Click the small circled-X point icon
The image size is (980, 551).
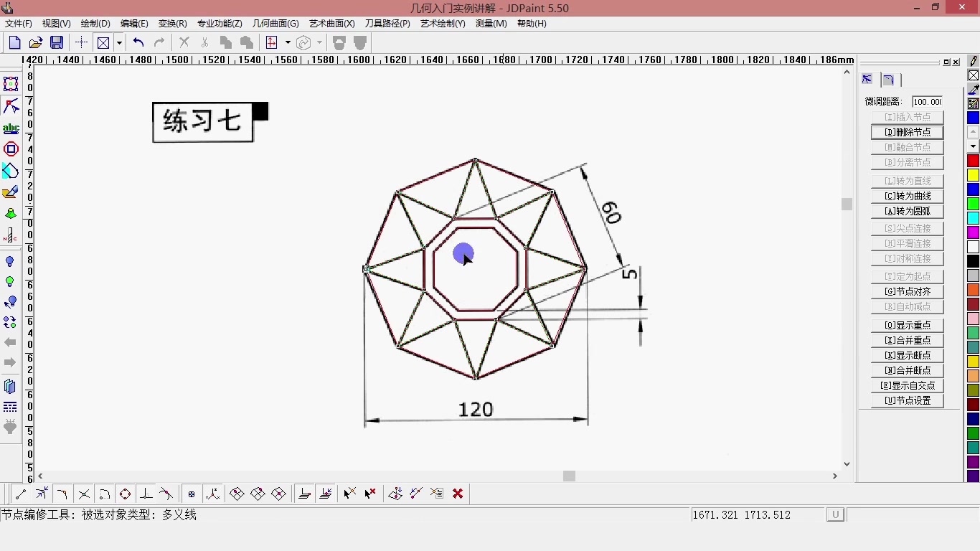(192, 494)
